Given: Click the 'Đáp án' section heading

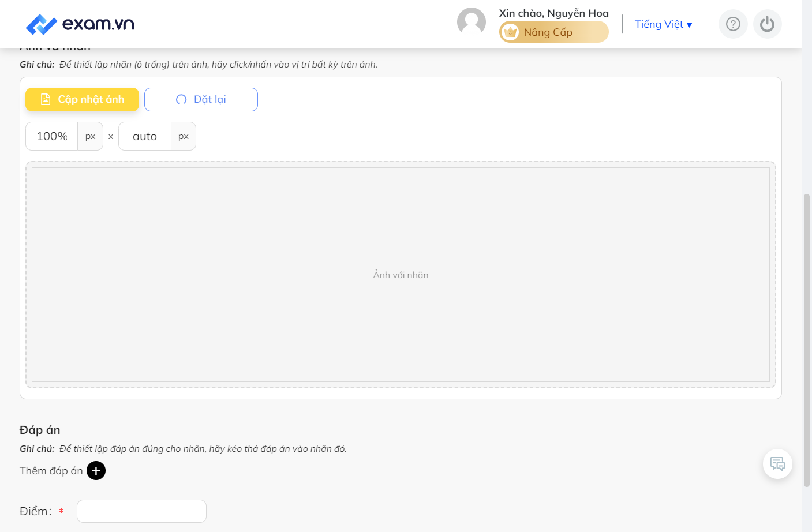Looking at the screenshot, I should click(x=40, y=430).
